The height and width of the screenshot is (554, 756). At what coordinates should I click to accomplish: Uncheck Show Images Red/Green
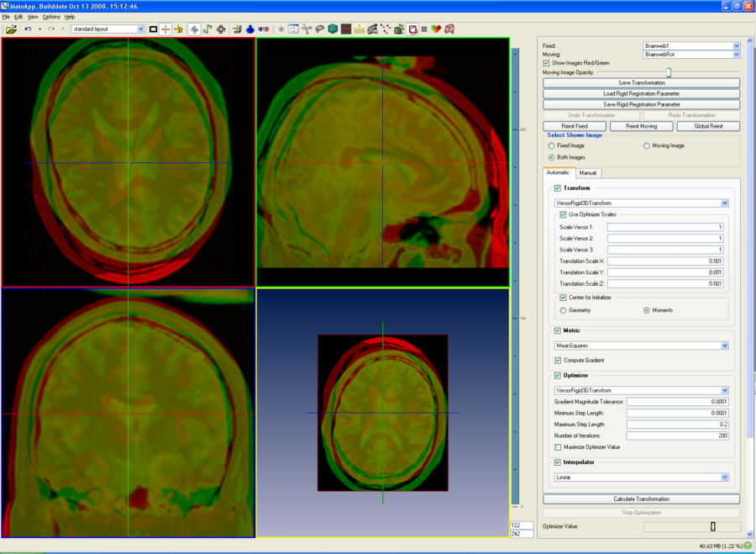pyautogui.click(x=547, y=63)
